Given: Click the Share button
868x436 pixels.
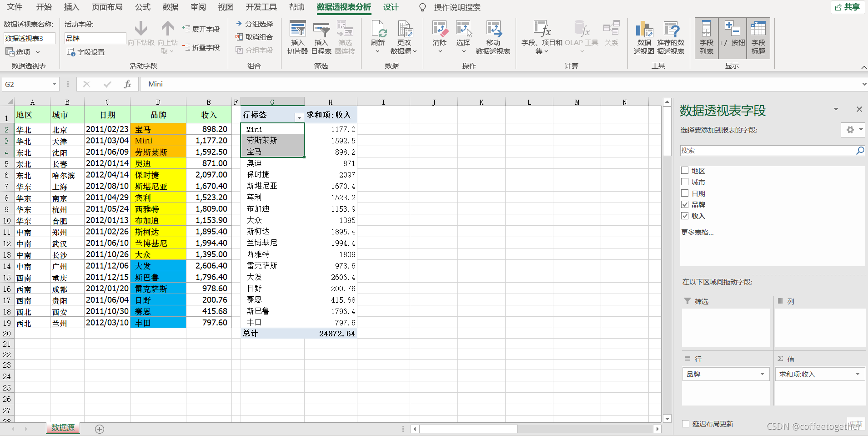Looking at the screenshot, I should (848, 7).
